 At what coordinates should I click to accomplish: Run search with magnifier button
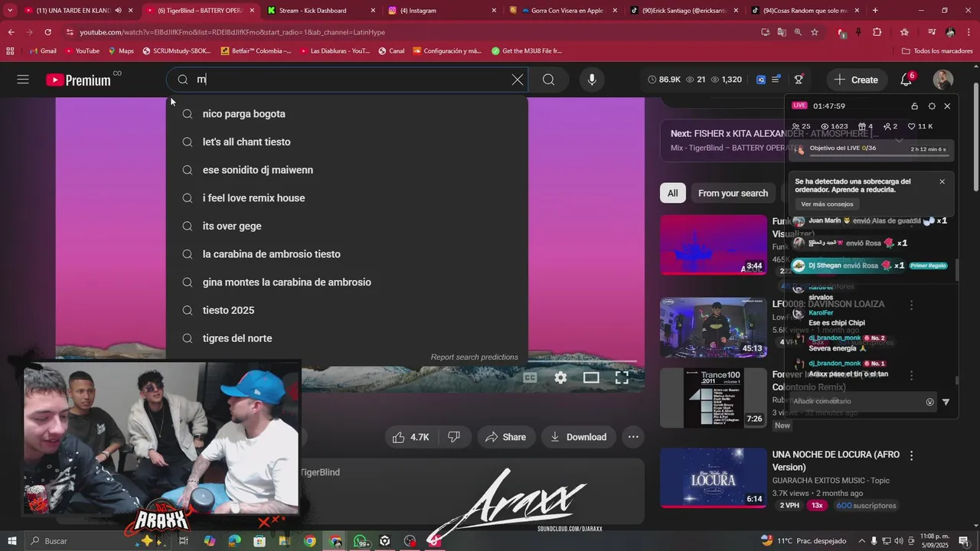548,80
